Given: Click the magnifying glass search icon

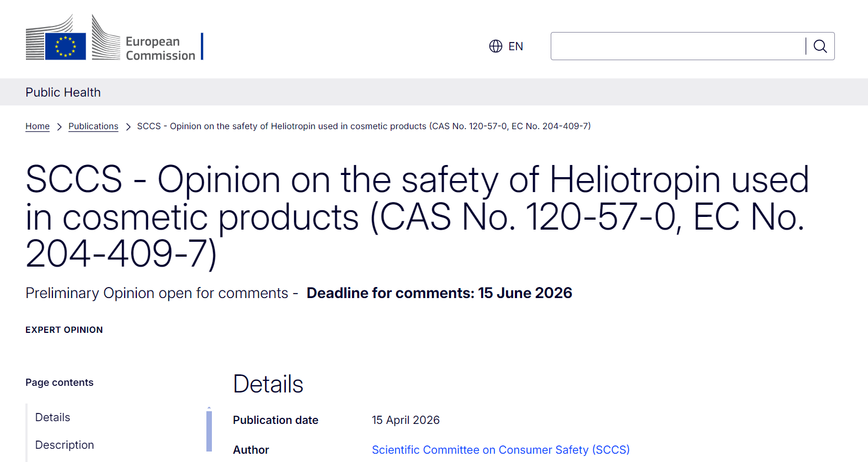Looking at the screenshot, I should [820, 46].
